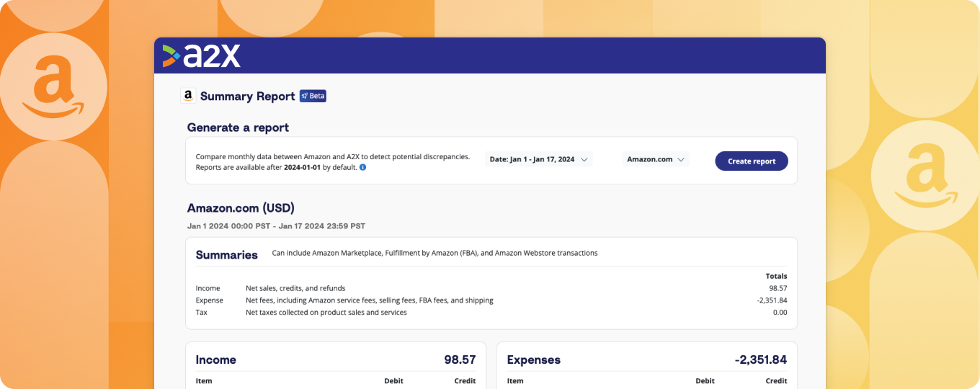Click the Beta badge with rocket icon
The width and height of the screenshot is (980, 389).
(313, 96)
